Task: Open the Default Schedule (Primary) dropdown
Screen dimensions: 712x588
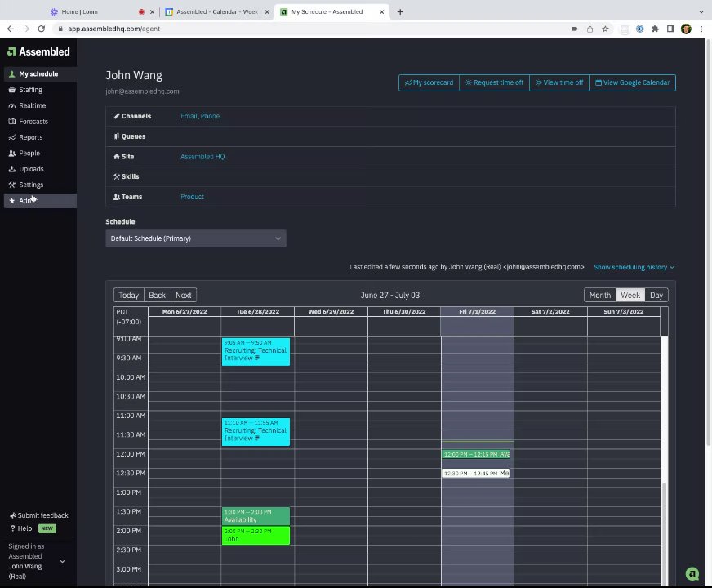Action: pyautogui.click(x=196, y=238)
